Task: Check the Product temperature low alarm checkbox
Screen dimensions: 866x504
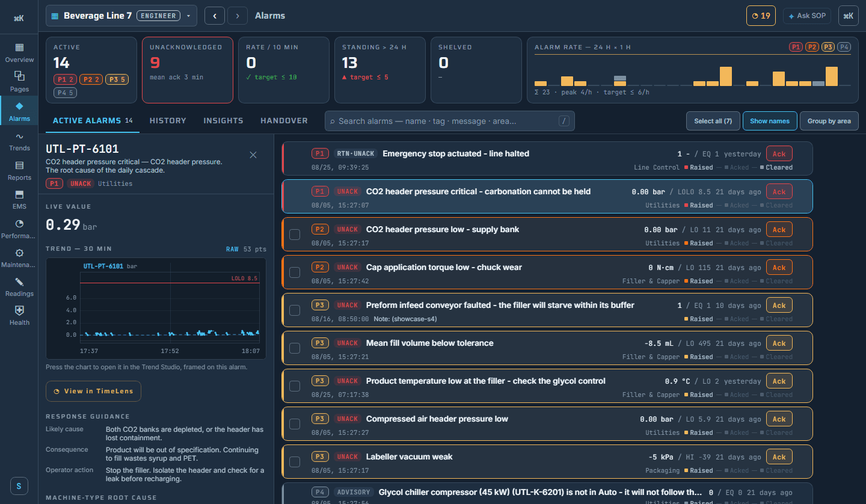Action: 295,386
